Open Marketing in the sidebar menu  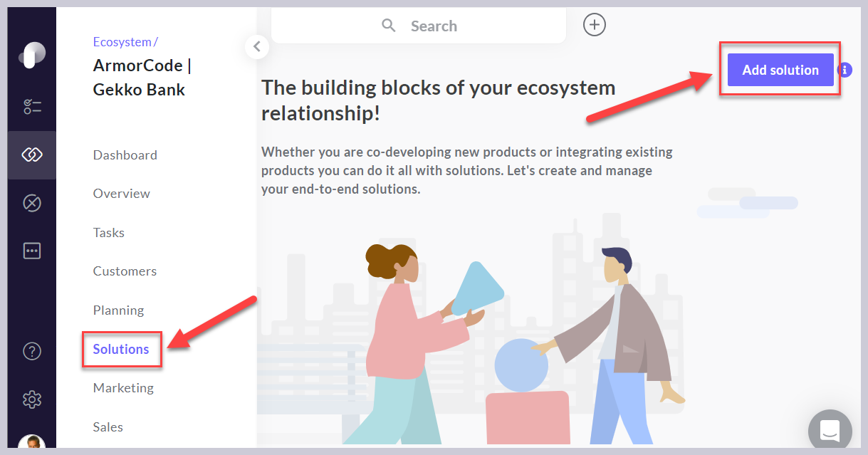[x=123, y=388]
